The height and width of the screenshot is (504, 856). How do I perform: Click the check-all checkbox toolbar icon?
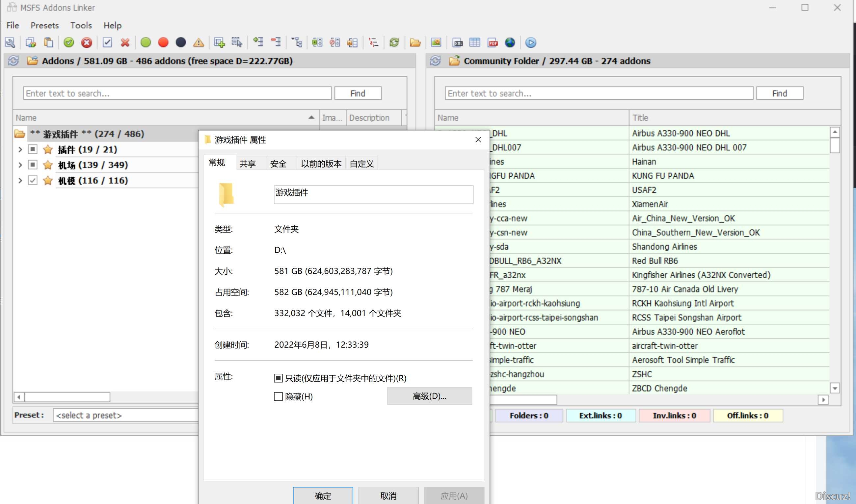(107, 42)
